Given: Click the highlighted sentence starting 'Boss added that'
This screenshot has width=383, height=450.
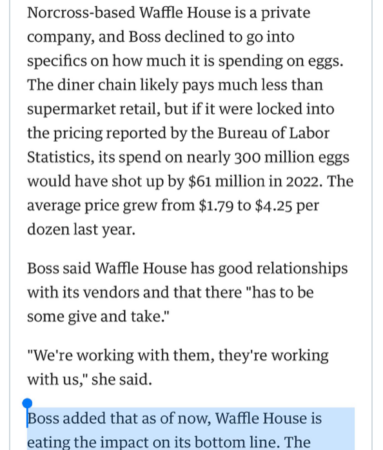Looking at the screenshot, I should [x=174, y=418].
